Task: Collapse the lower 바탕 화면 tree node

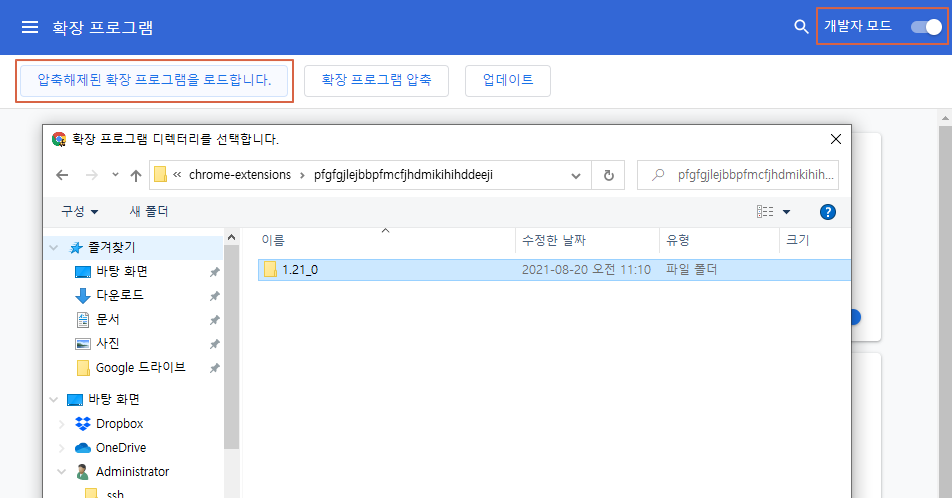Action: tap(54, 399)
